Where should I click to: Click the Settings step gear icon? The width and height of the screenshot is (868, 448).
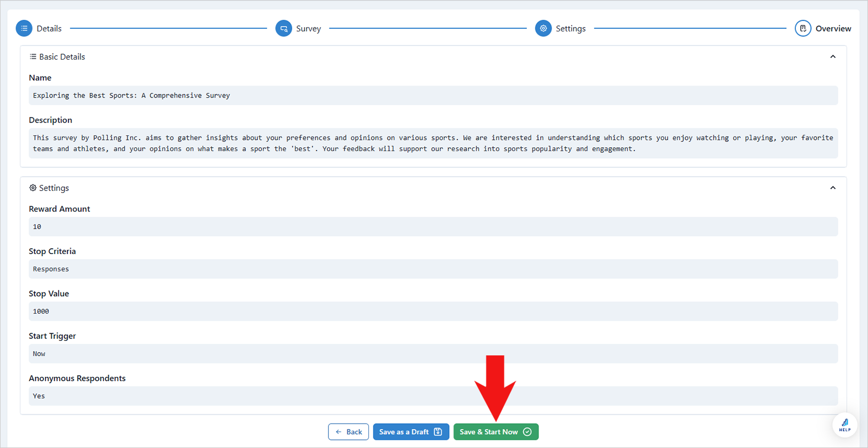click(543, 28)
